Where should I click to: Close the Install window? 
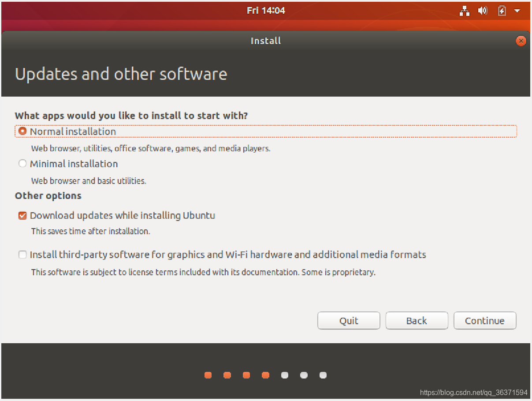[x=521, y=41]
